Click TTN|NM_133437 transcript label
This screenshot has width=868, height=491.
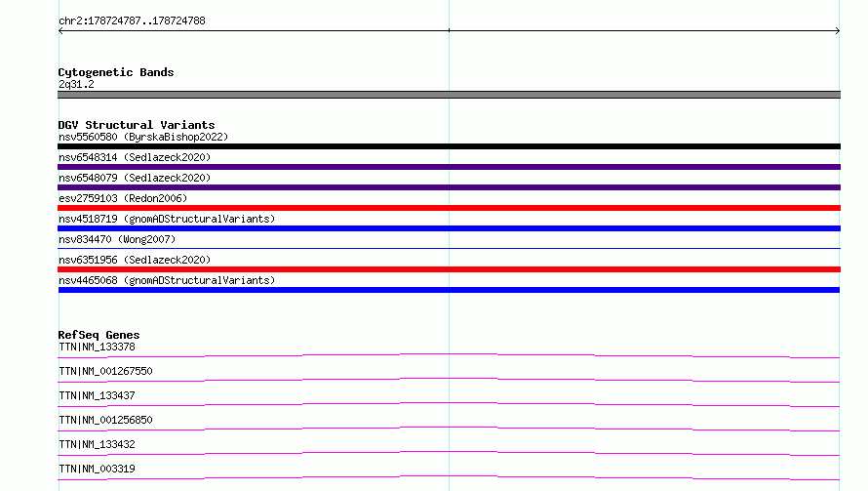(x=97, y=395)
